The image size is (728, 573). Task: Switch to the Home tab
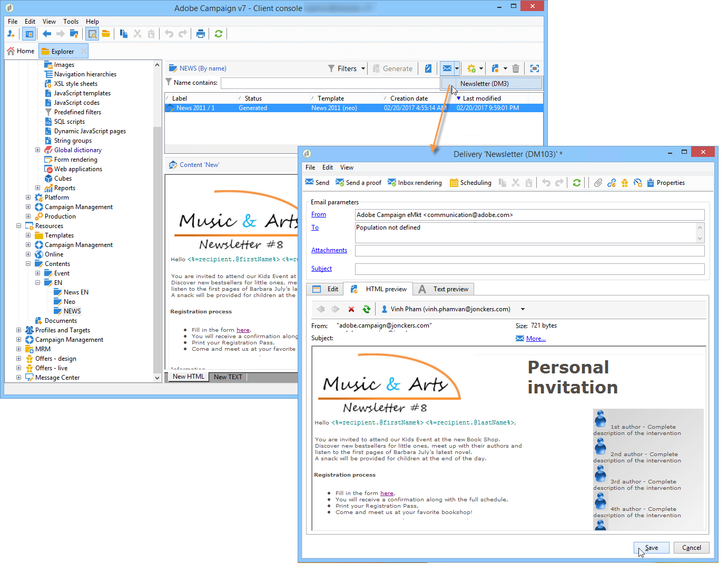tap(21, 51)
